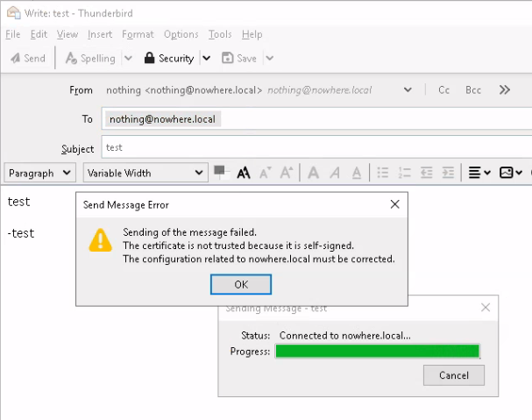Show the Cc address field
The height and width of the screenshot is (420, 532).
[443, 90]
